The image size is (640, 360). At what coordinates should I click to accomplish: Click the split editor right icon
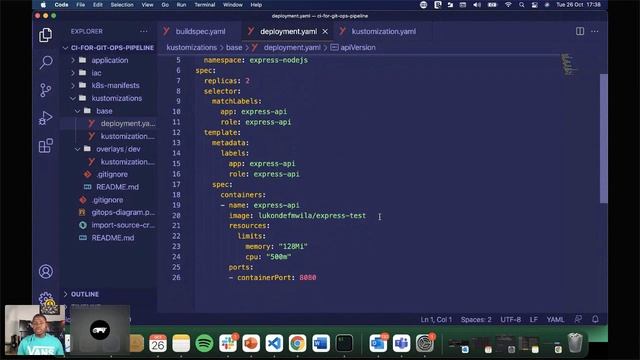580,31
